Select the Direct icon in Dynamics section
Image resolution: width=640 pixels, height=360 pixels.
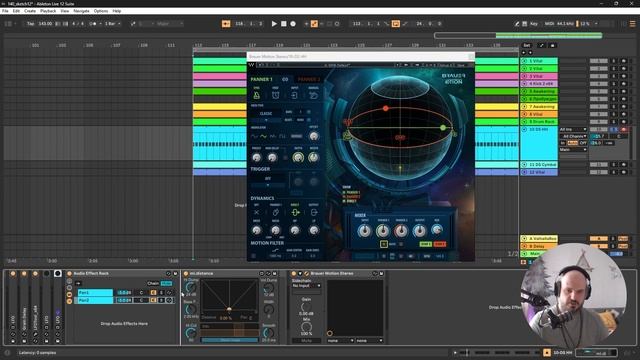pyautogui.click(x=295, y=212)
